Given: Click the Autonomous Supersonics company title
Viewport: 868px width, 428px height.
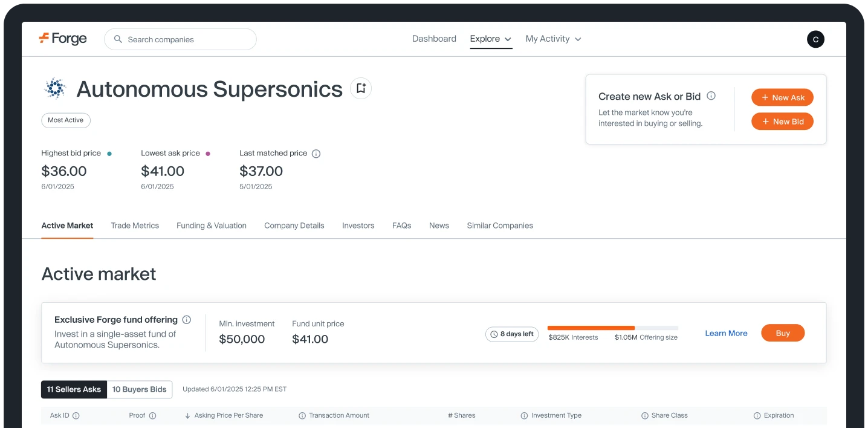Looking at the screenshot, I should (210, 89).
